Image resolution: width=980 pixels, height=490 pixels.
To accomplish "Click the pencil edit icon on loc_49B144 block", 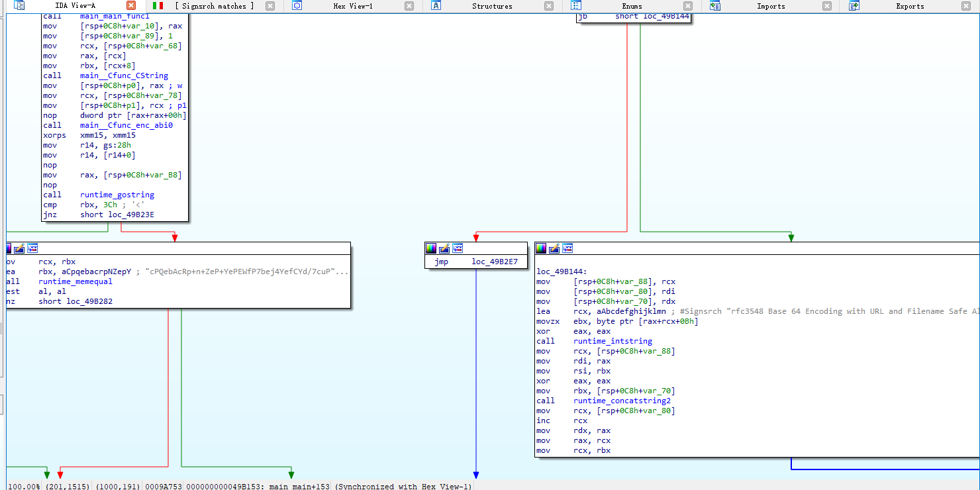I will point(555,248).
